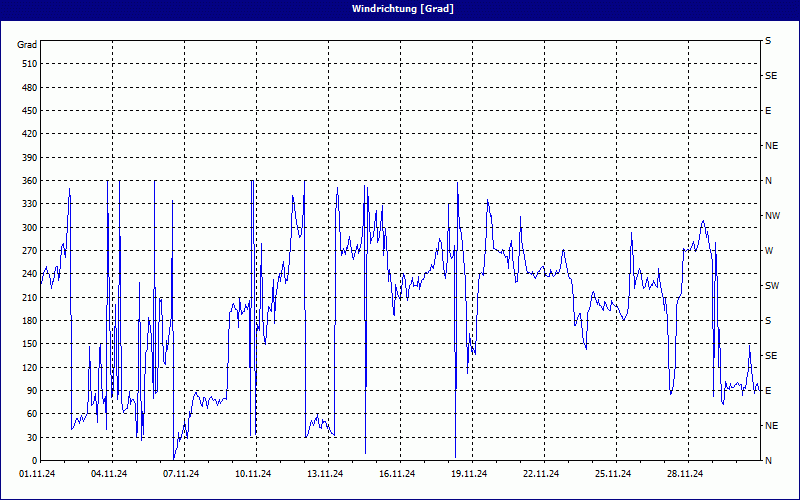
Task: Pick the 330 degree axis label
Action: pos(30,204)
